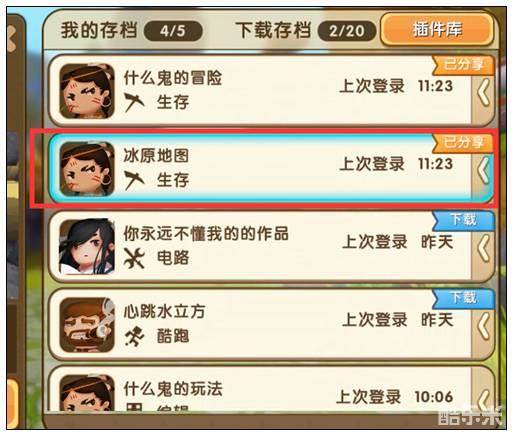This screenshot has height=435, width=512.
Task: Click the pickaxe survival icon under 什么鬼的冒险
Action: coord(134,102)
